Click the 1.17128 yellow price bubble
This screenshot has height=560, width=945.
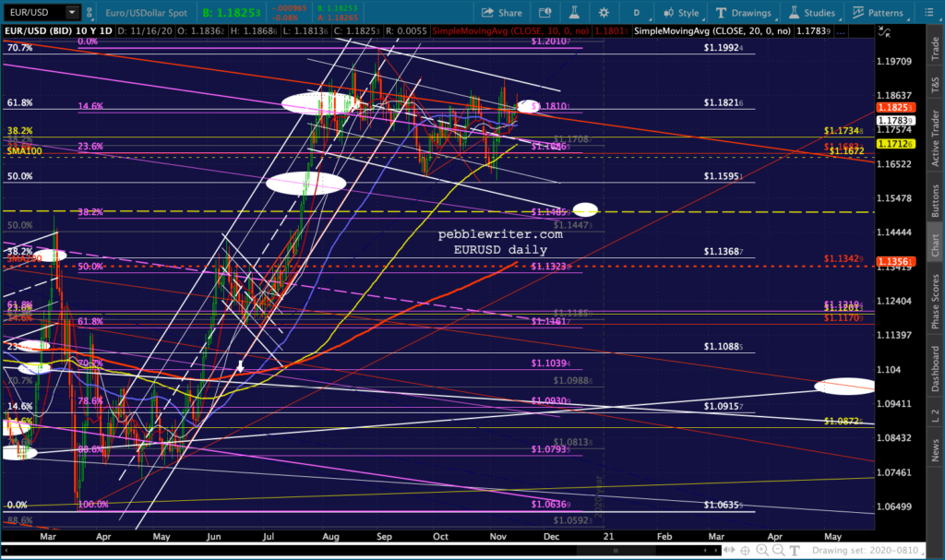click(x=896, y=144)
